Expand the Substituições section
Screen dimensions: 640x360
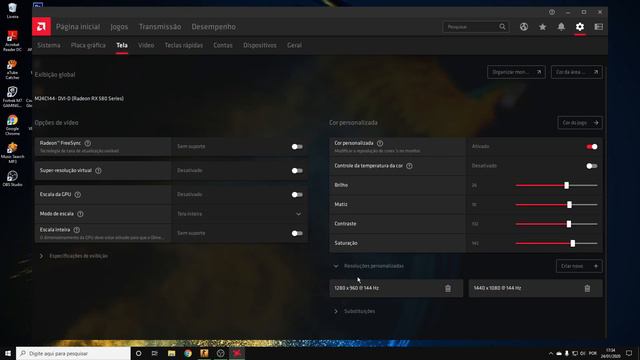coord(354,311)
